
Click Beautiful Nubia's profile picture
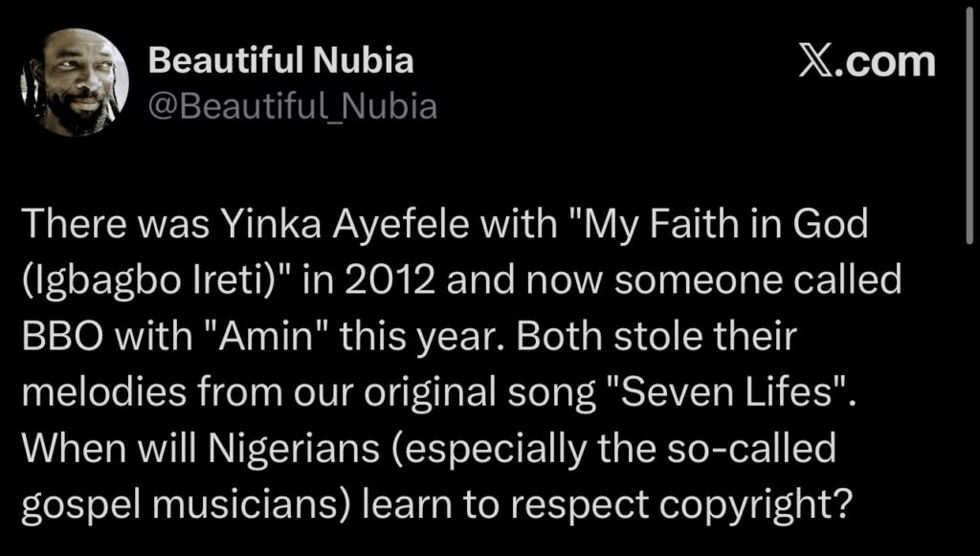click(74, 82)
